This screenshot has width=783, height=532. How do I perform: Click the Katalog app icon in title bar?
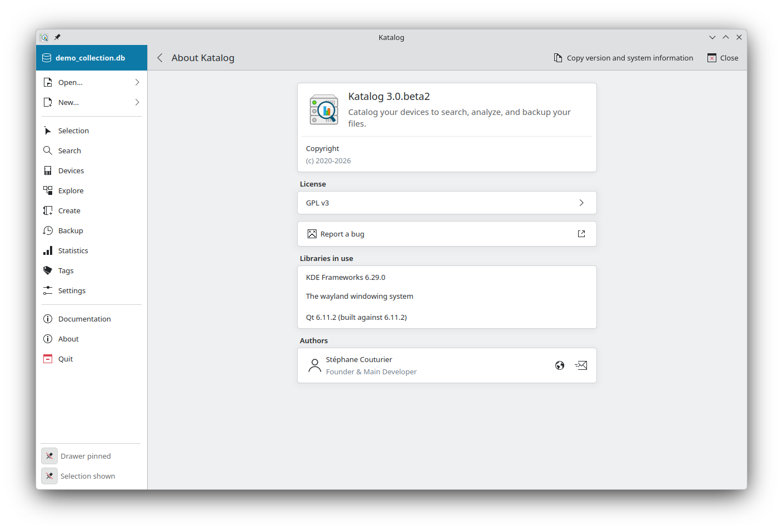click(44, 37)
